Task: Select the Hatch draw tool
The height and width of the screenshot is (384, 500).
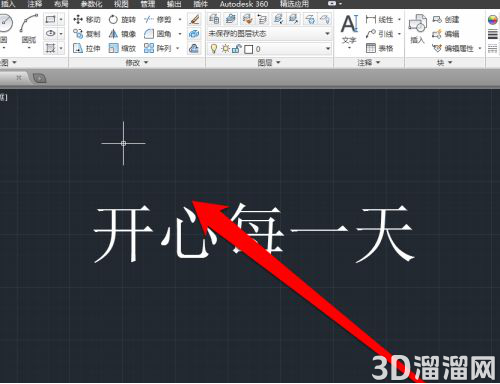Action: tap(50, 48)
